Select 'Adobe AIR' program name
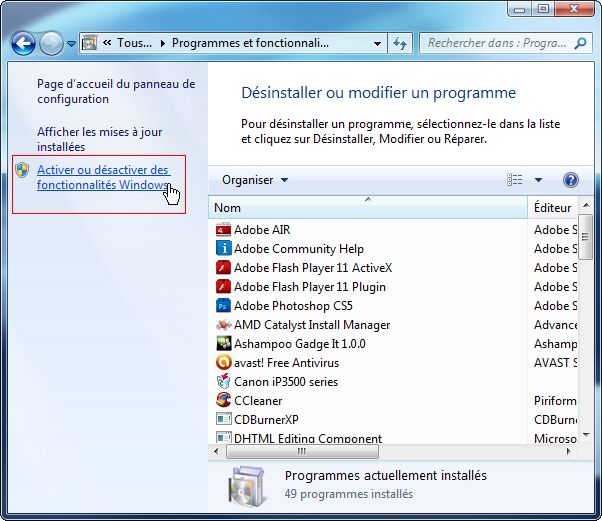Image resolution: width=602 pixels, height=521 pixels. tap(262, 230)
